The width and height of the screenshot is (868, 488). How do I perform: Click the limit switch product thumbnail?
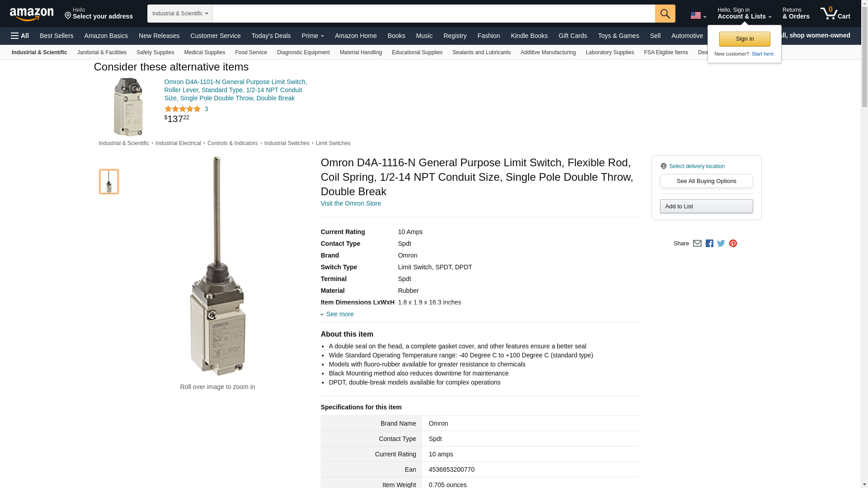point(109,182)
